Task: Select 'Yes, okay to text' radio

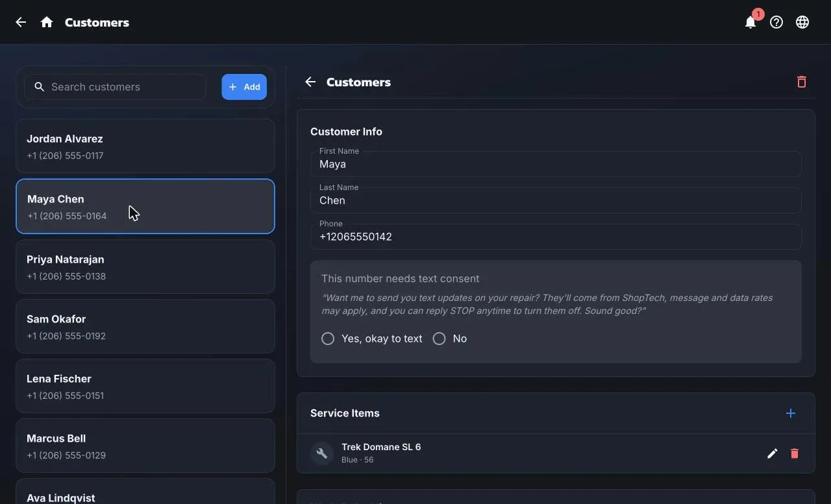Action: (328, 339)
